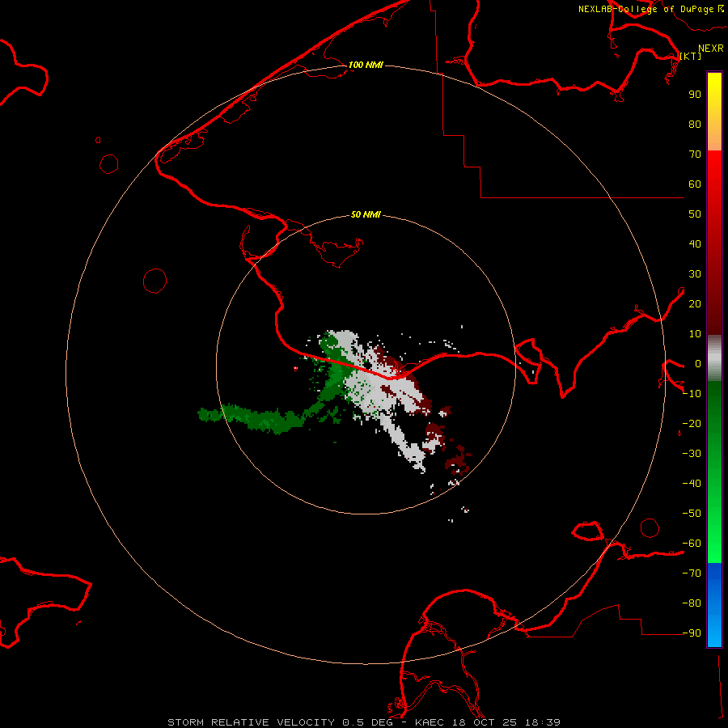The width and height of the screenshot is (728, 728).
Task: Click the -60 value on the velocity scale
Action: pyautogui.click(x=692, y=544)
